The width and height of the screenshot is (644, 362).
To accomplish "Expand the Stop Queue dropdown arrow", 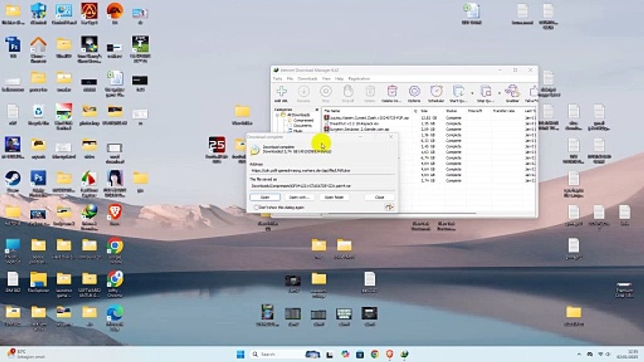I will [499, 93].
